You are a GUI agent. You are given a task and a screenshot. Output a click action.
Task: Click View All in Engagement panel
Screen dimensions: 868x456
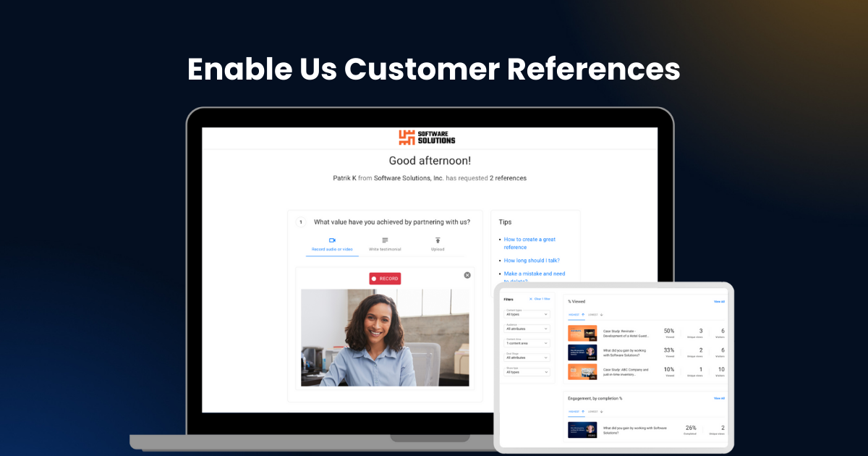pyautogui.click(x=719, y=398)
